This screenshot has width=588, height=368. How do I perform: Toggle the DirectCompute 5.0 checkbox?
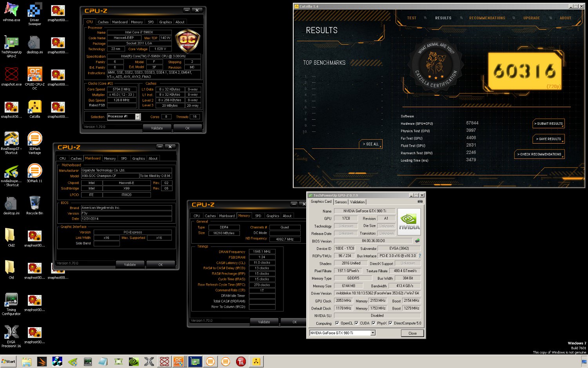point(390,323)
